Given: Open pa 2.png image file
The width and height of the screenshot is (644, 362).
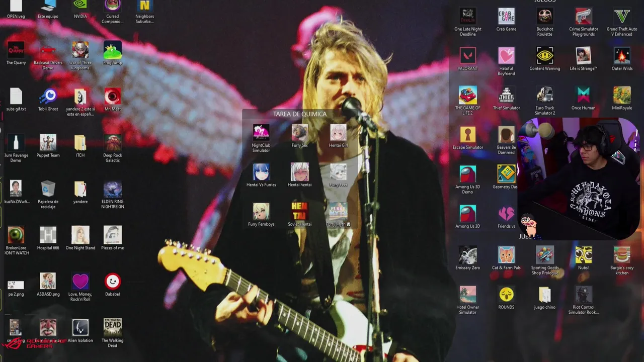Looking at the screenshot, I should click(x=16, y=285).
